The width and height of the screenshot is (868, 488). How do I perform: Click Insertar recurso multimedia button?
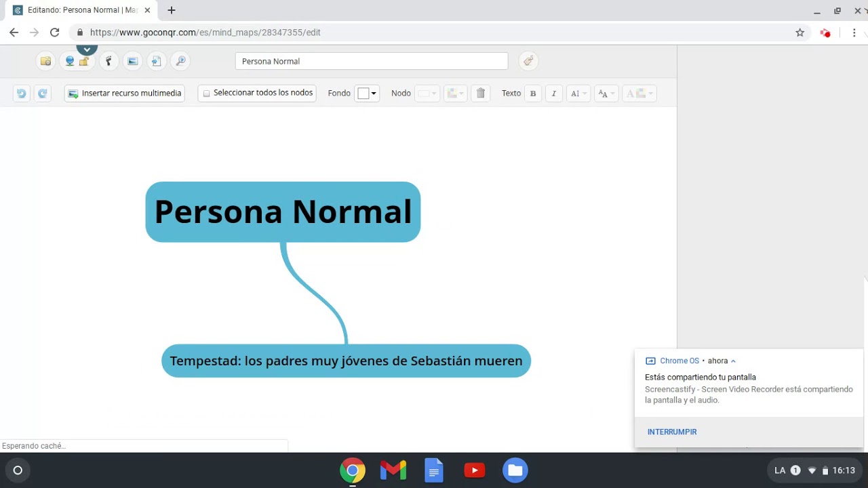[125, 94]
